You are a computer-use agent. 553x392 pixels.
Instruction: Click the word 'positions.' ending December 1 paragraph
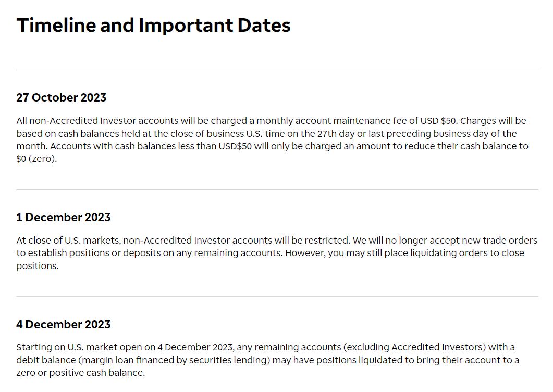[38, 266]
